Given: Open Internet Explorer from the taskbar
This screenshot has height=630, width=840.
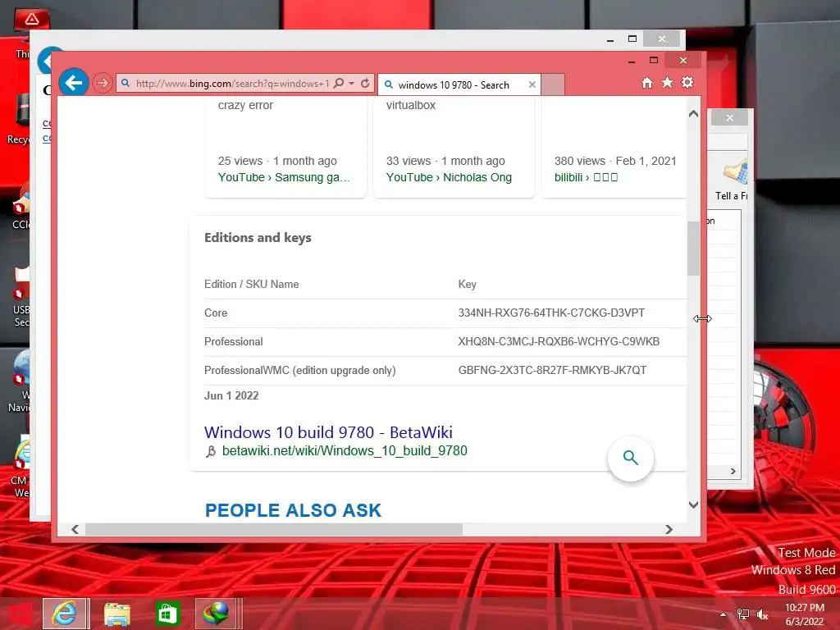Looking at the screenshot, I should point(65,614).
